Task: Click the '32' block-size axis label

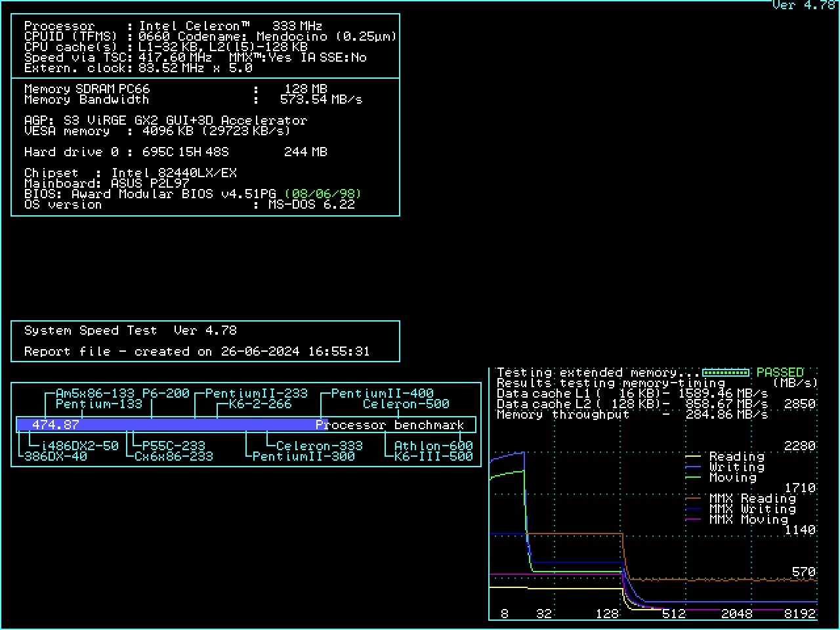Action: (x=544, y=614)
